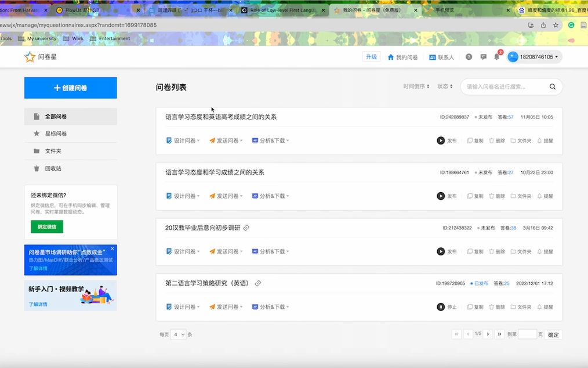Open the help question mark icon
The height and width of the screenshot is (368, 588).
click(469, 57)
